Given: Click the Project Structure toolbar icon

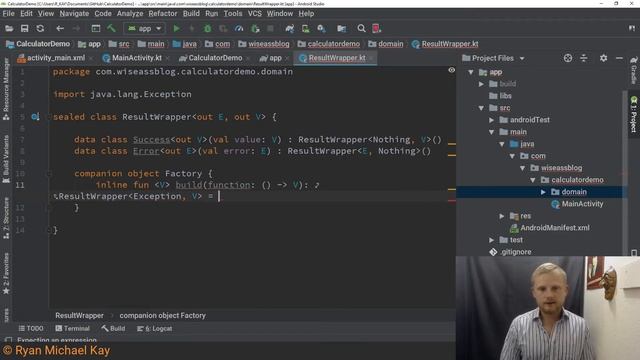Looking at the screenshot, I should (341, 29).
